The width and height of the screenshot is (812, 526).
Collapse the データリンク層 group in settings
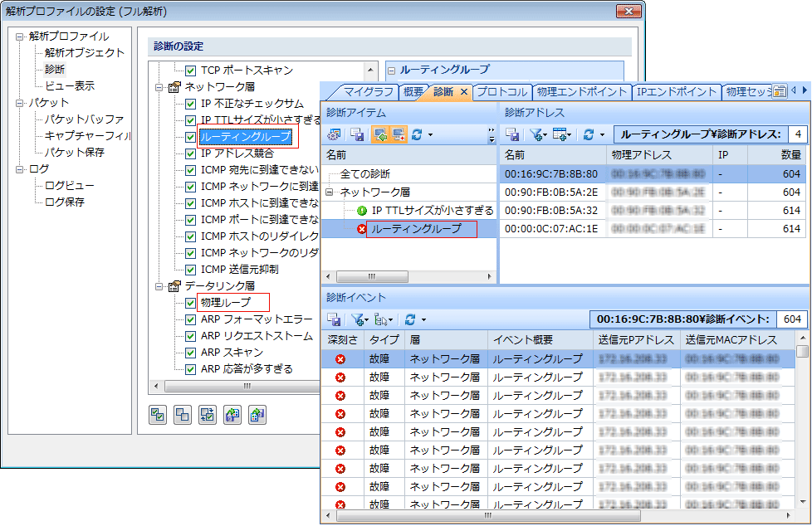coord(159,286)
